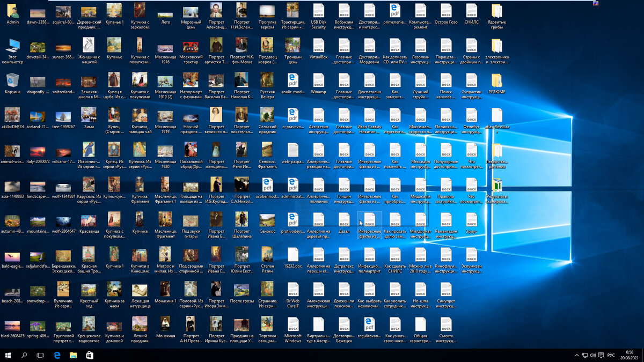644x362 pixels.
Task: Open Task View on the taskbar
Action: [40, 355]
